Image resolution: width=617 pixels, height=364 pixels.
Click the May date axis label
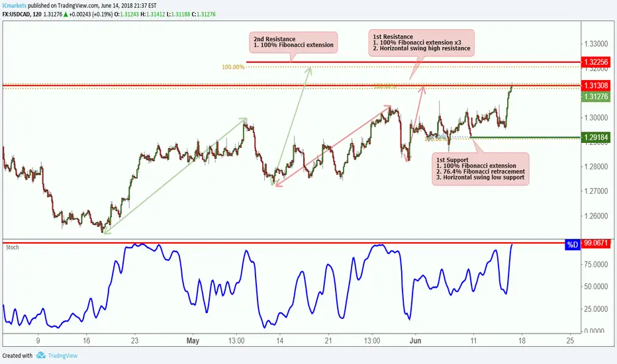point(193,340)
